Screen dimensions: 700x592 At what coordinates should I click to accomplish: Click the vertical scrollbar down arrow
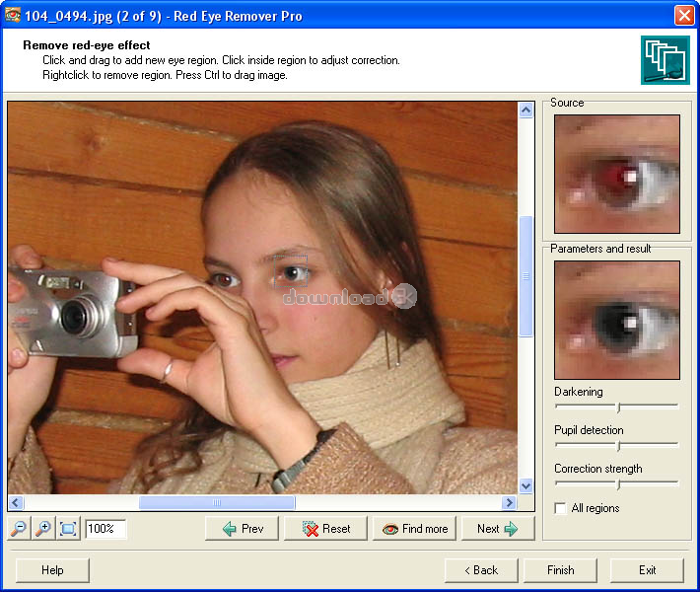[525, 485]
